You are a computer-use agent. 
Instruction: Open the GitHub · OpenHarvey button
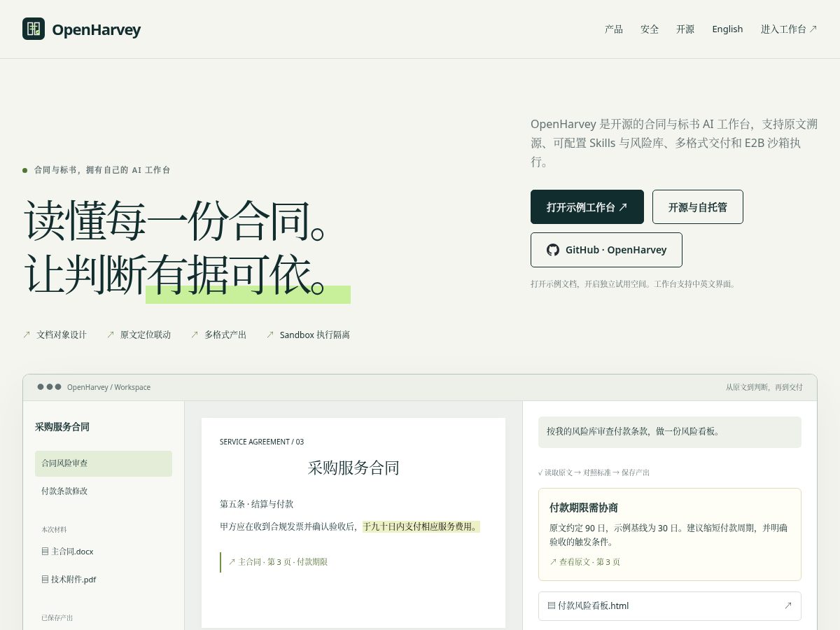pos(606,250)
